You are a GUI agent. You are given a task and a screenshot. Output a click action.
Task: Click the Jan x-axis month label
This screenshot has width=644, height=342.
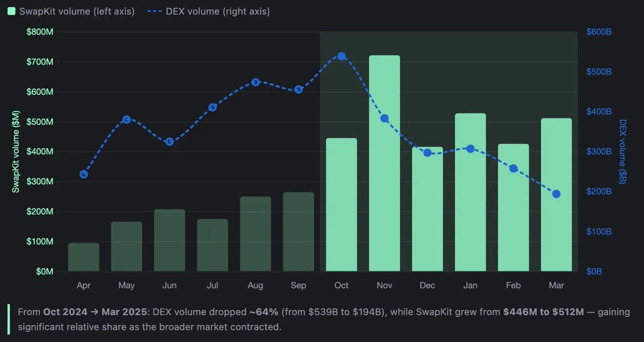[470, 286]
